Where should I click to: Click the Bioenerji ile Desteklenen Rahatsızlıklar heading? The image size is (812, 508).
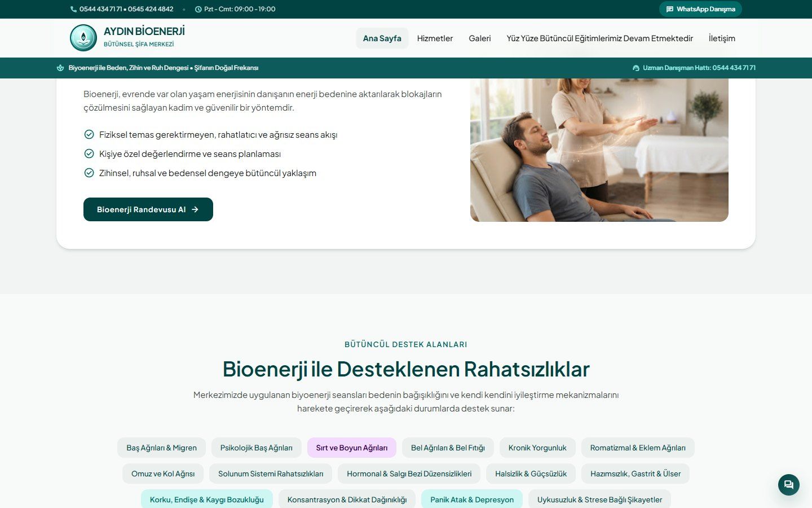click(406, 369)
